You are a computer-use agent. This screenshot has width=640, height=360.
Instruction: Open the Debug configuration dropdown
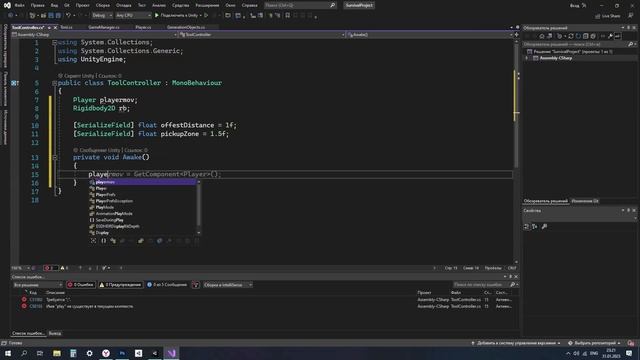pyautogui.click(x=102, y=16)
